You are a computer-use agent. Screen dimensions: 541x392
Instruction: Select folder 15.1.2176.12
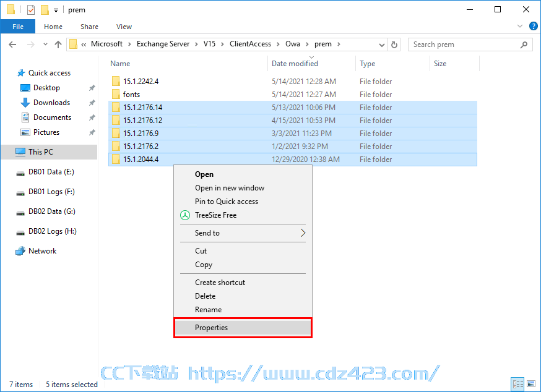[293, 121]
